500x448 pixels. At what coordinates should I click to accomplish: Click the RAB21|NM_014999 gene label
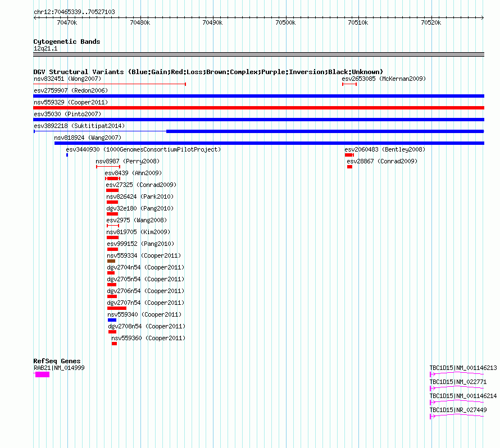click(60, 368)
